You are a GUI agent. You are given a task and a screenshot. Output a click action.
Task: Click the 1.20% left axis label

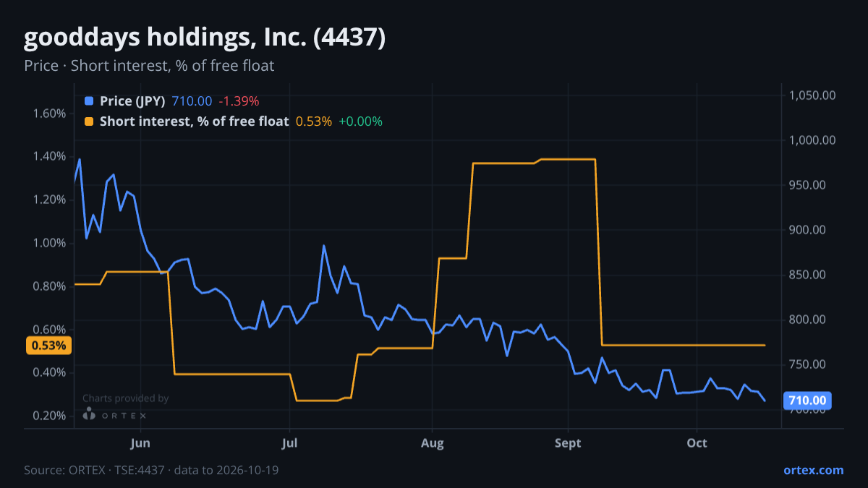point(49,200)
